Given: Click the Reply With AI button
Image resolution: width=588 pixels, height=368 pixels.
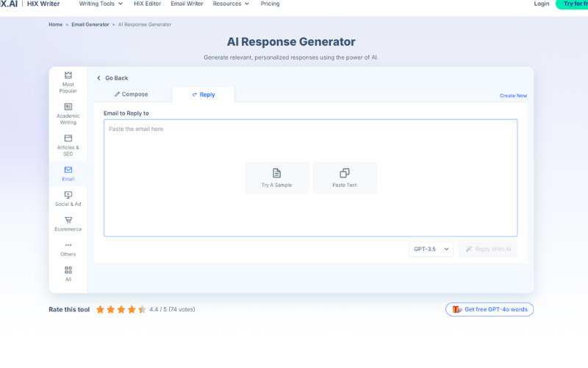Looking at the screenshot, I should pyautogui.click(x=488, y=249).
